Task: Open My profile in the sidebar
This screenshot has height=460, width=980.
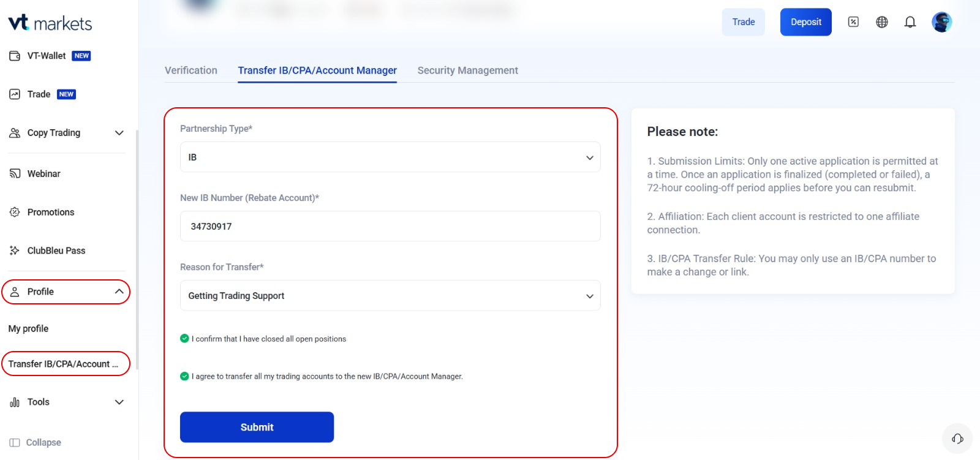Action: tap(29, 329)
